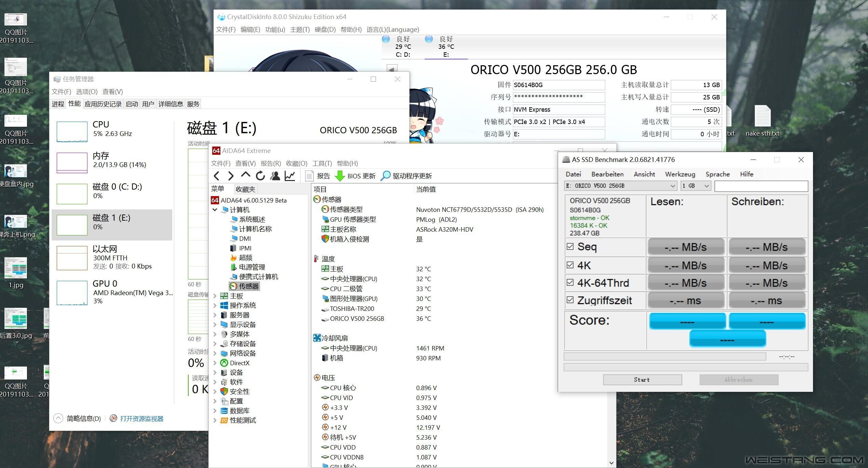Select IPMI tree item
This screenshot has height=468, width=868.
[241, 248]
